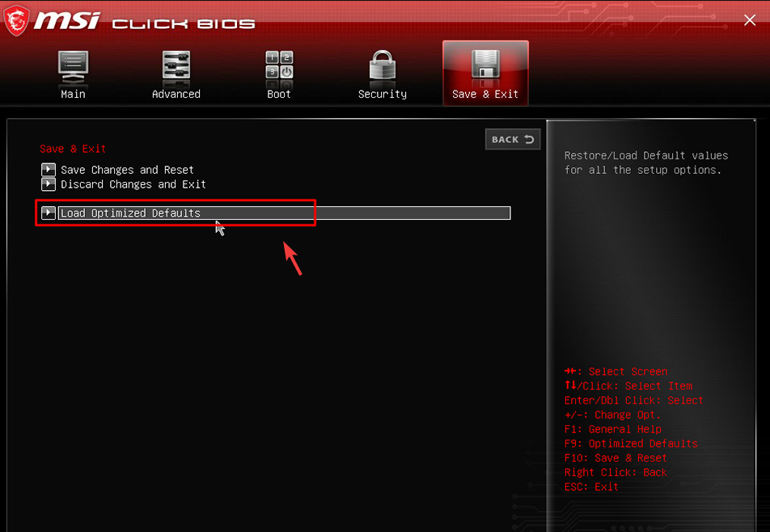770x532 pixels.
Task: Go back using the BACK button
Action: (x=513, y=139)
